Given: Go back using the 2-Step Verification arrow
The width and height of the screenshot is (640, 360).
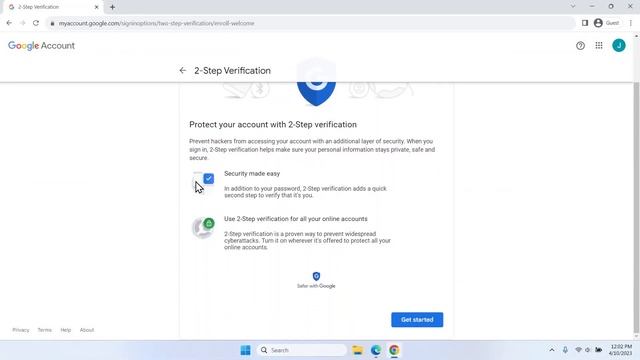Looking at the screenshot, I should (x=182, y=71).
